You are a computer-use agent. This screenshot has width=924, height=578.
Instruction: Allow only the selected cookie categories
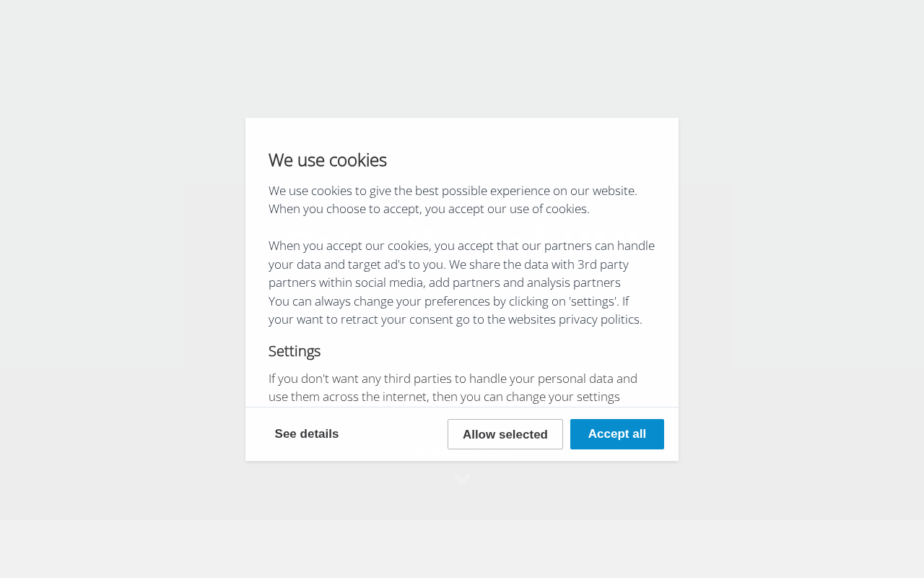point(505,434)
